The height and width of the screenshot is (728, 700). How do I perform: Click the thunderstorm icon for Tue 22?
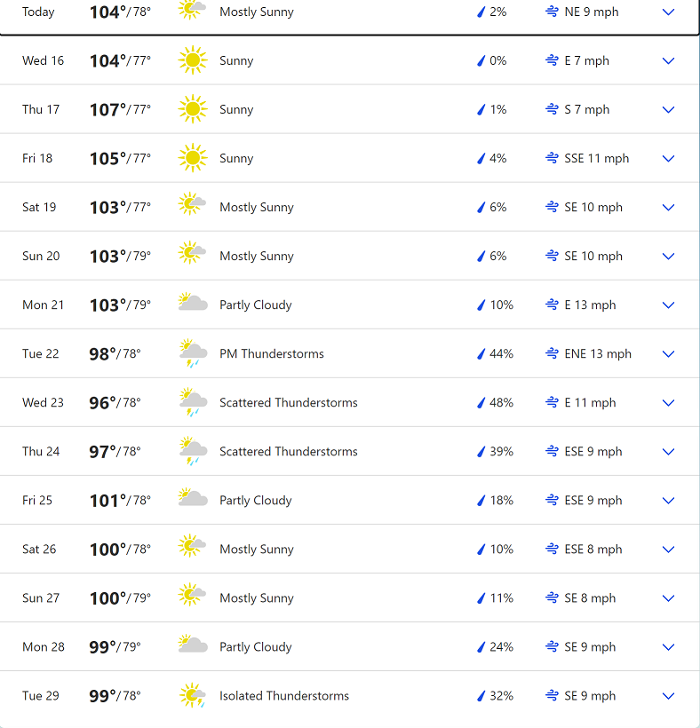click(x=193, y=353)
